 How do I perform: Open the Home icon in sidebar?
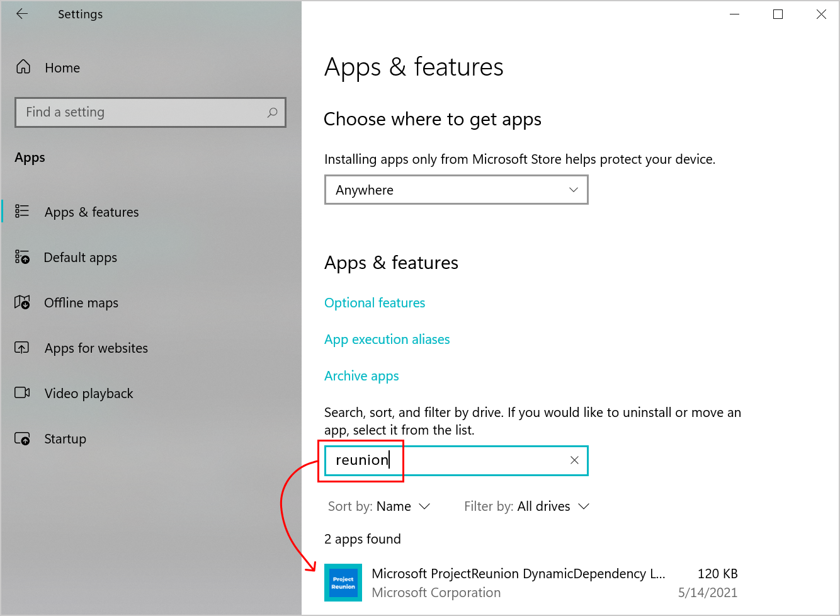click(23, 67)
